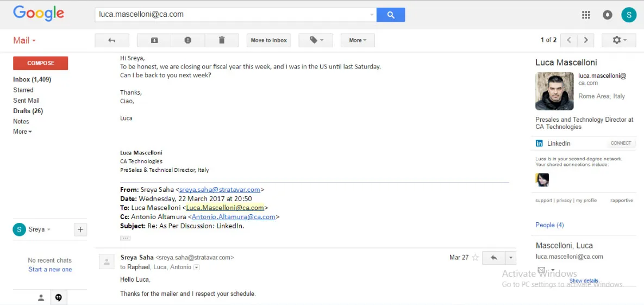Show trimmed content via ellipsis button
The width and height of the screenshot is (644, 305).
pyautogui.click(x=126, y=238)
